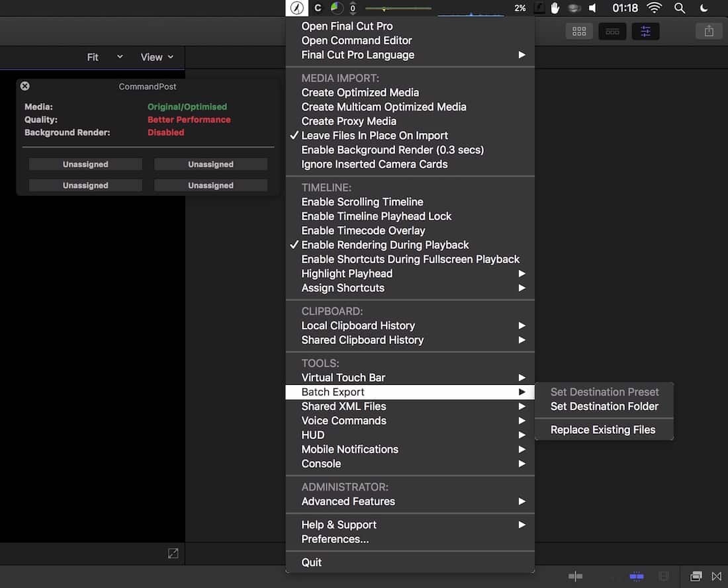Enable Background Render (0.3 secs)

(x=410, y=150)
